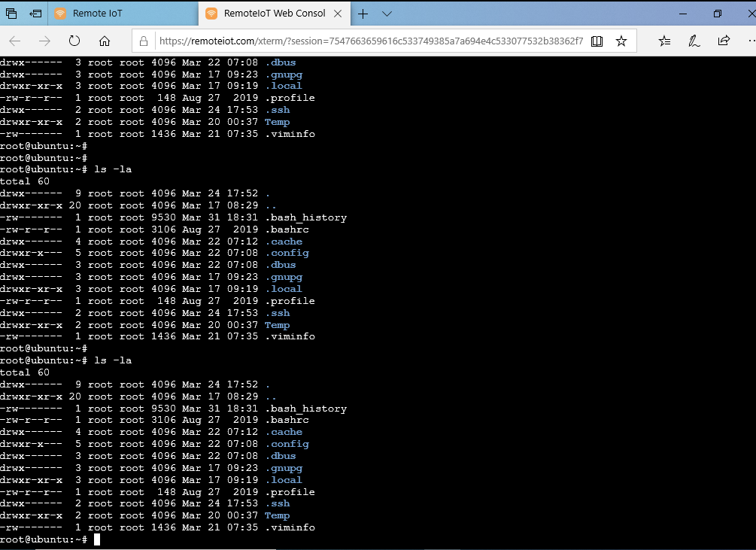View site security info via the lock icon
Image resolution: width=756 pixels, height=550 pixels.
click(144, 41)
